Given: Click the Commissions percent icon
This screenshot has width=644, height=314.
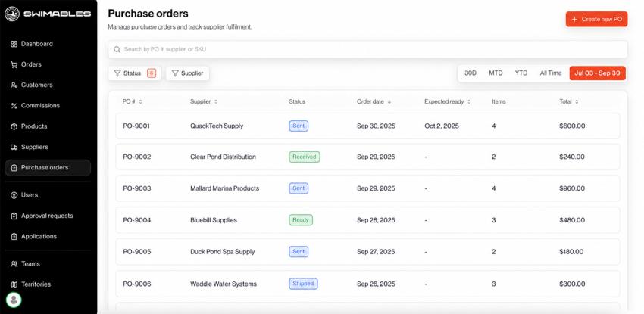Looking at the screenshot, I should coord(14,106).
